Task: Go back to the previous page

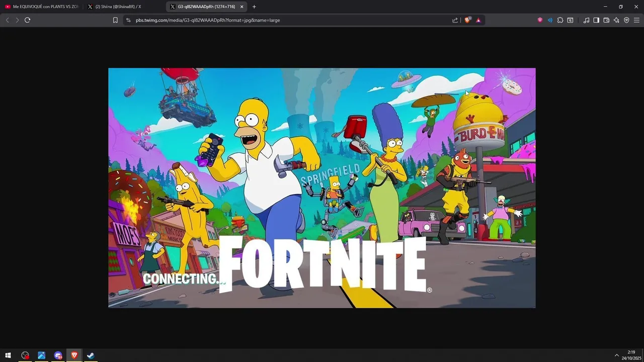Action: [x=7, y=20]
